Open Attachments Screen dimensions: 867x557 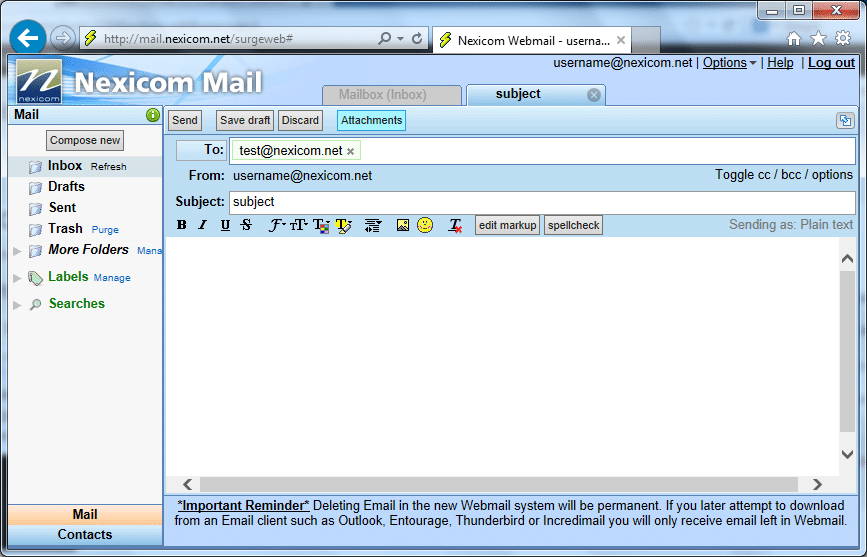pos(372,121)
